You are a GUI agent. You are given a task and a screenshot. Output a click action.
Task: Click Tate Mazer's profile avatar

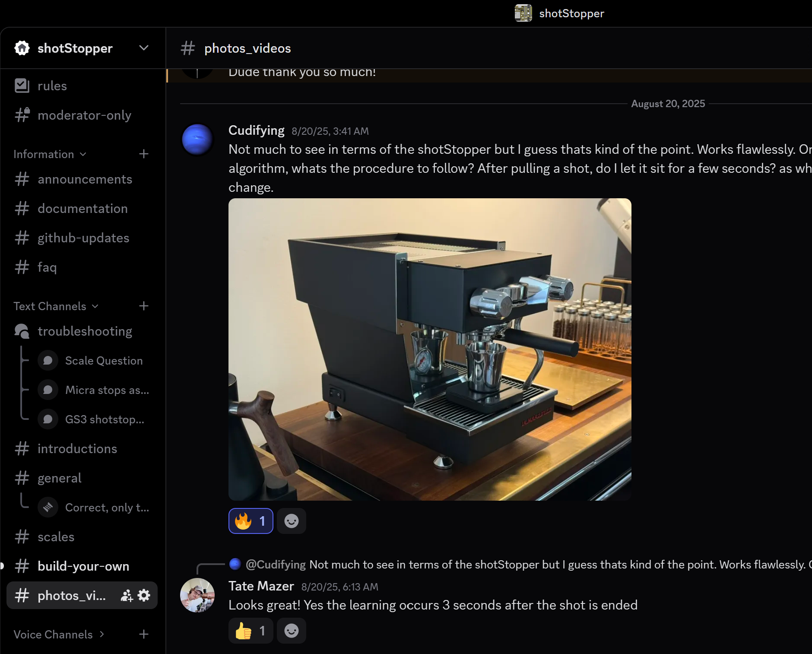(x=197, y=595)
